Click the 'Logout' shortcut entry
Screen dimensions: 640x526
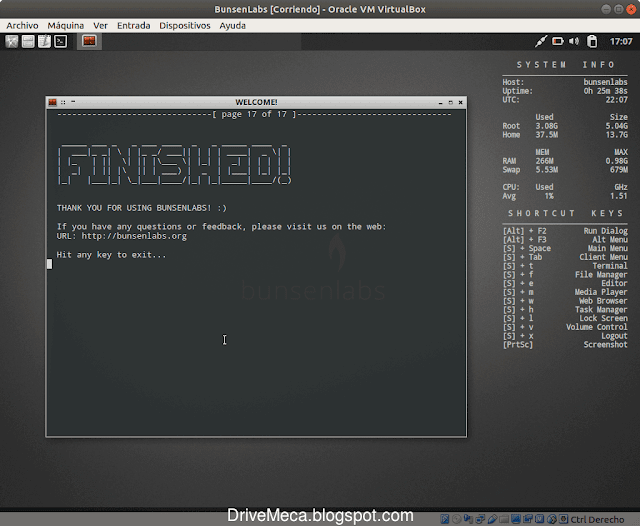(614, 336)
